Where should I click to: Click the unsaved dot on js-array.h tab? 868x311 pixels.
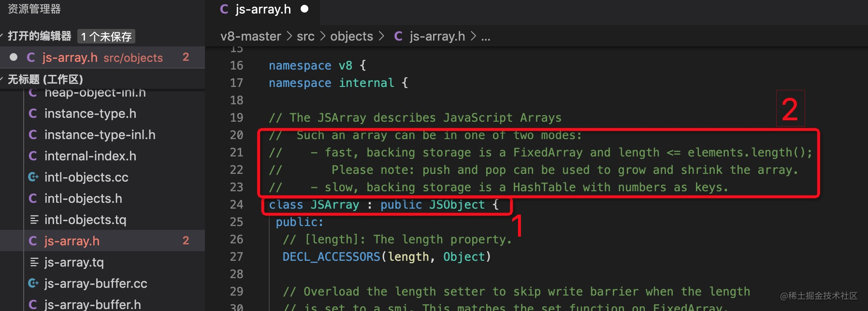[304, 9]
